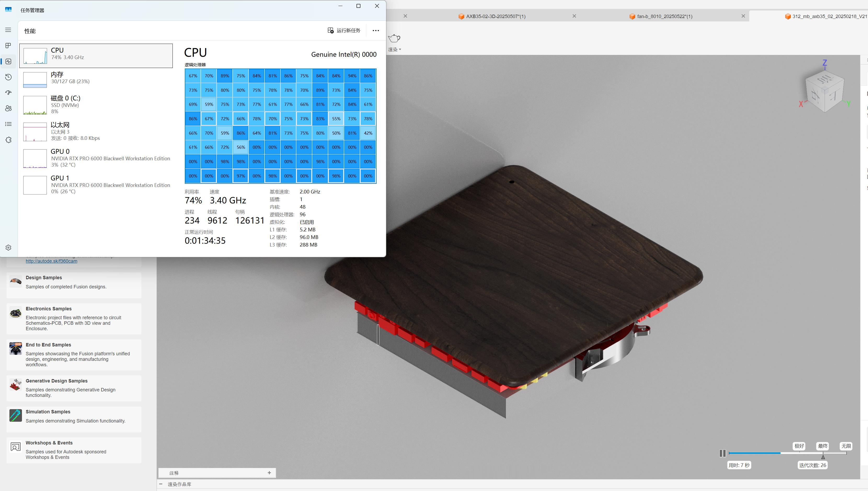Click the Simulation Samples icon
Image resolution: width=868 pixels, height=491 pixels.
(x=15, y=415)
